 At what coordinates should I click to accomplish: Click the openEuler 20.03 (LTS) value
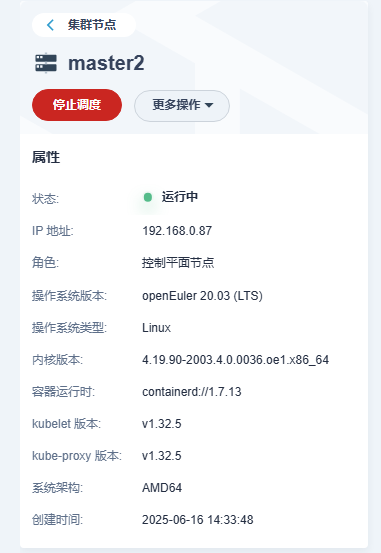tap(202, 296)
